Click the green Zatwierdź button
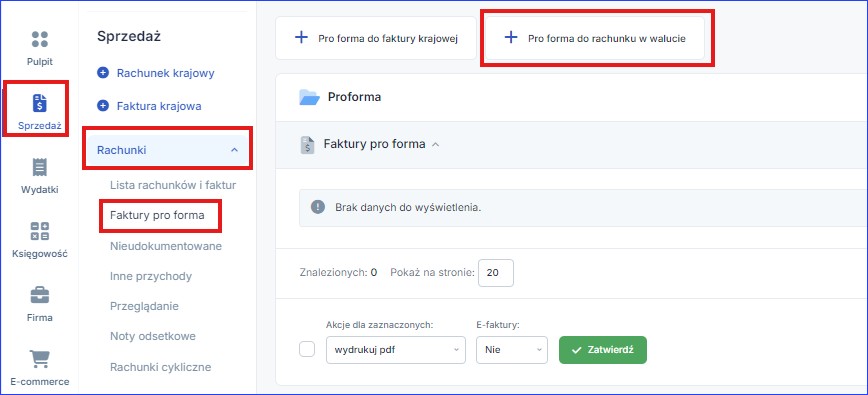Viewport: 868px width, 395px height. coord(603,350)
